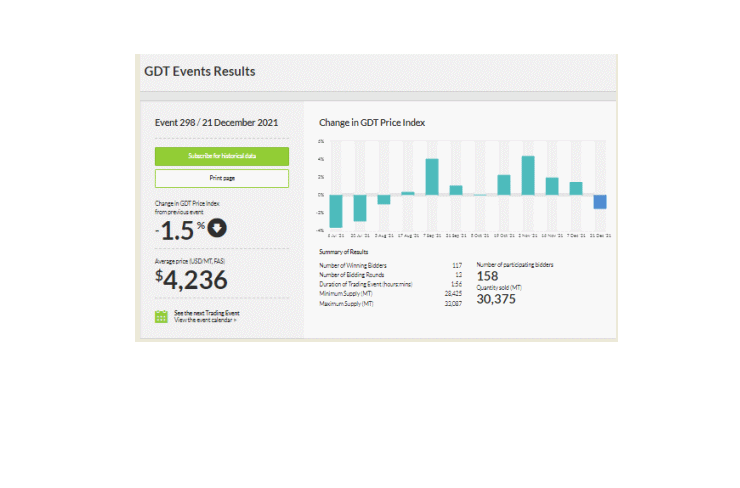Viewport: 740px width, 488px height.
Task: Click the black down-arrow price change icon
Action: 217,228
